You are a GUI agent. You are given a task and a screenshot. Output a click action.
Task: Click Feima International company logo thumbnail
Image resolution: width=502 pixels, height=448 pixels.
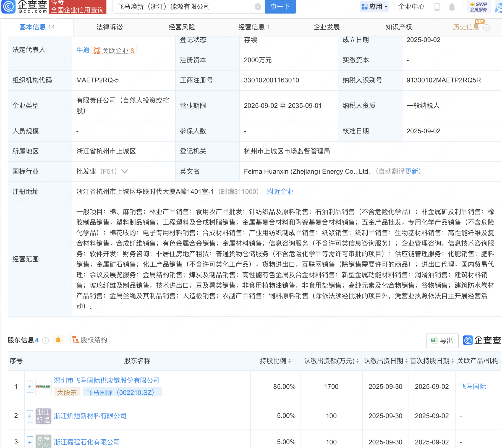coord(43,387)
